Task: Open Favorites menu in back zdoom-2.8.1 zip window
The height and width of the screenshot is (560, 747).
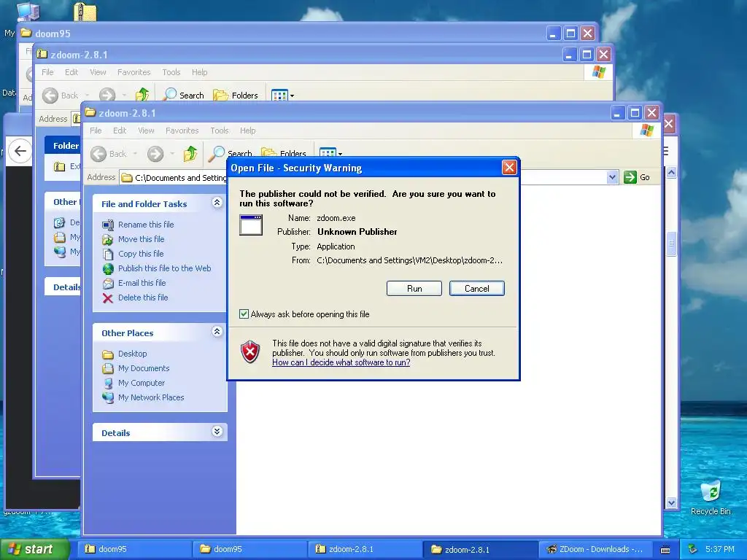Action: click(x=134, y=72)
